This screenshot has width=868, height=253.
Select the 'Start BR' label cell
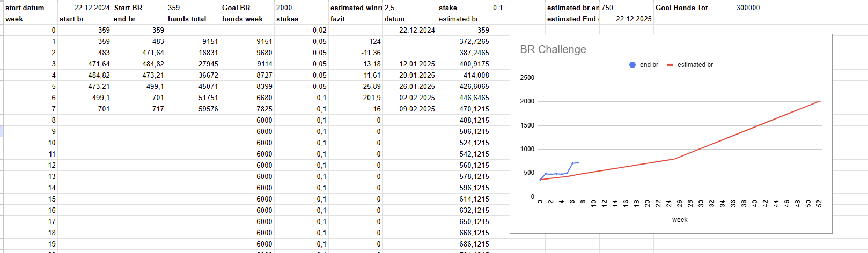(139, 8)
